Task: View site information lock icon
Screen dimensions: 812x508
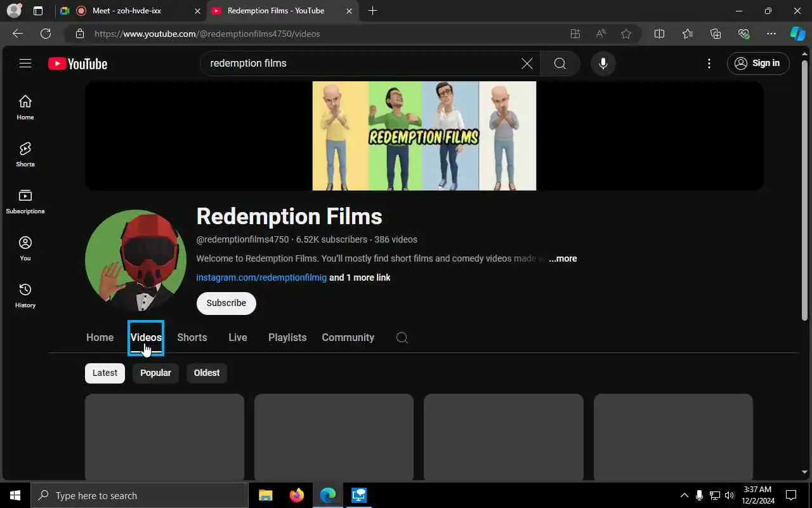Action: (80, 34)
